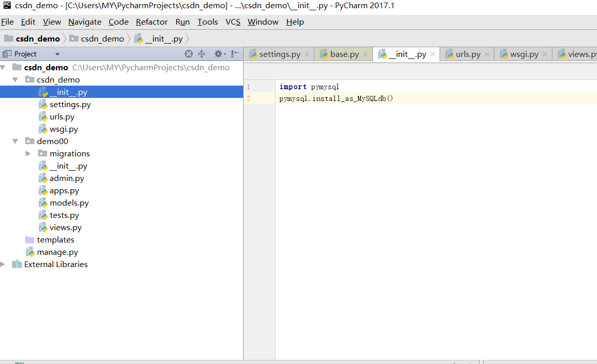Viewport: 597px width, 364px height.
Task: Open the Run menu
Action: pyautogui.click(x=183, y=22)
